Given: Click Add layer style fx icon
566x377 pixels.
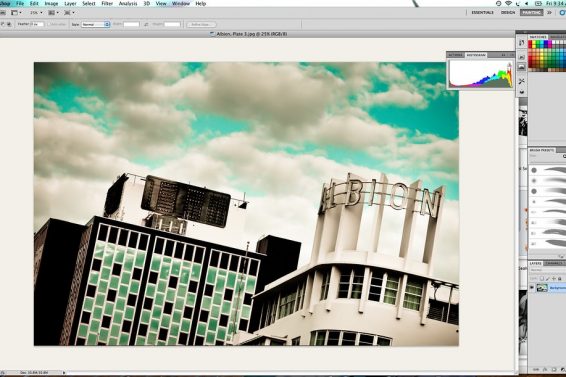Looking at the screenshot, I should [545, 369].
